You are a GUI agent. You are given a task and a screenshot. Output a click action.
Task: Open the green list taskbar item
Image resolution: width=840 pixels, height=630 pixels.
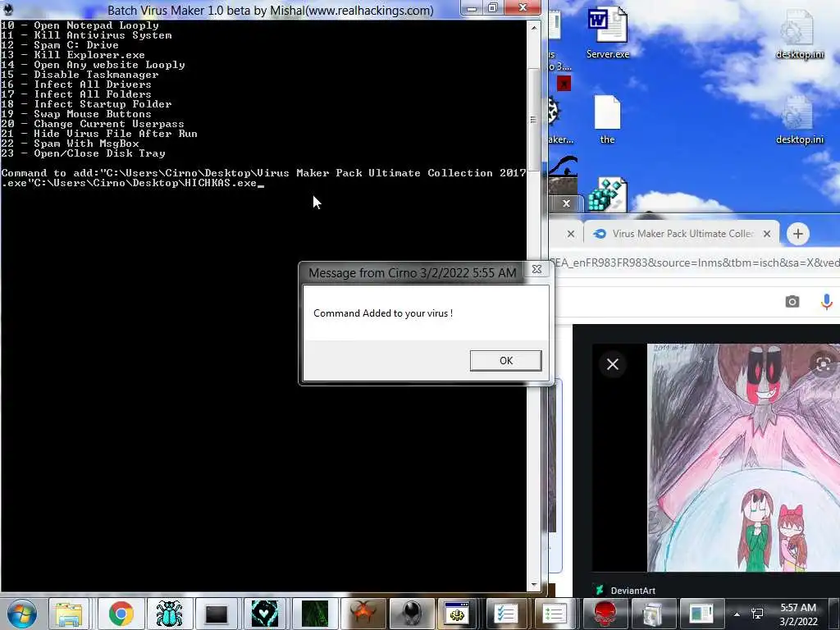pyautogui.click(x=555, y=614)
